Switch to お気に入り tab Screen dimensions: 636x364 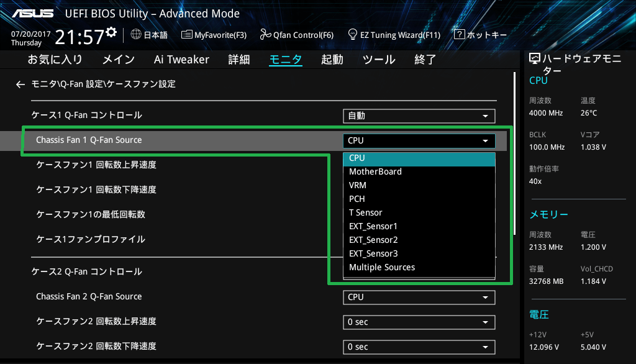point(55,60)
